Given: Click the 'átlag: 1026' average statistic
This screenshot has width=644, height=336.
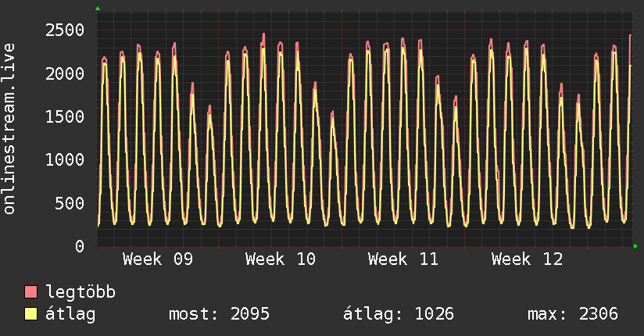Looking at the screenshot, I should 399,314.
